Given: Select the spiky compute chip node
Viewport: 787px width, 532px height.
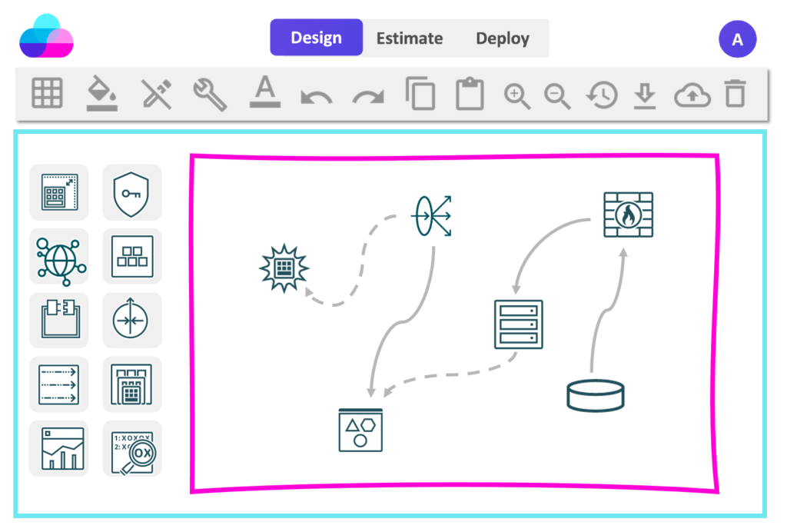Looking at the screenshot, I should click(x=284, y=268).
